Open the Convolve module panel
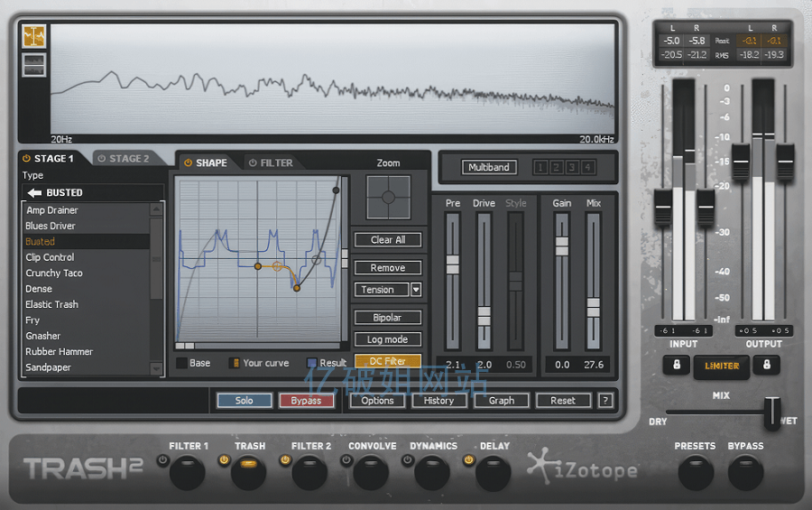This screenshot has width=812, height=510. (x=371, y=472)
